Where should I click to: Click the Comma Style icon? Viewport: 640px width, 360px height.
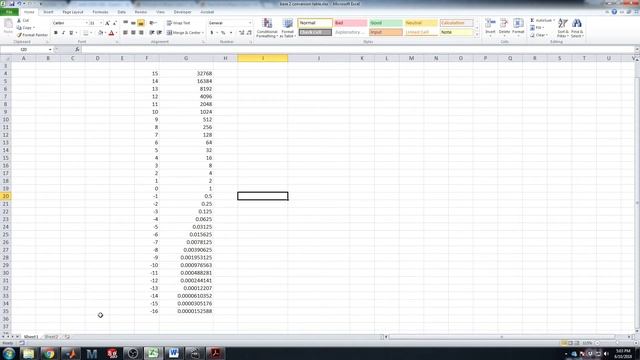tap(231, 33)
